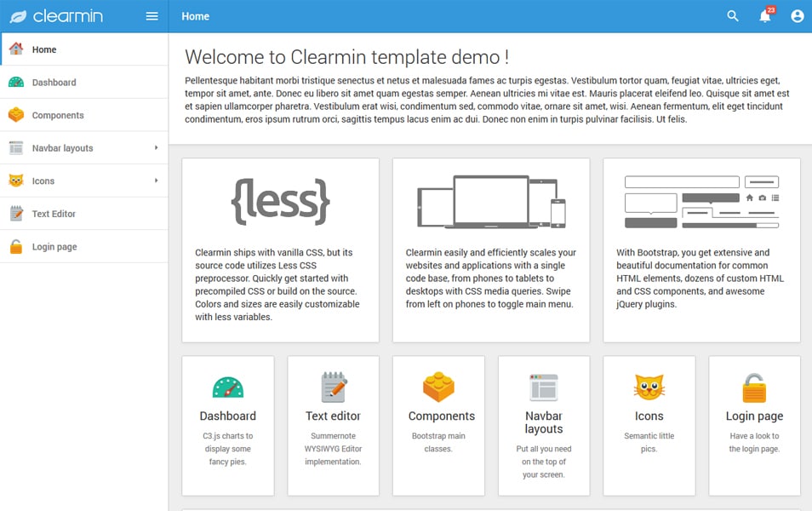The image size is (812, 511).
Task: Open the Text editor card link
Action: click(333, 416)
